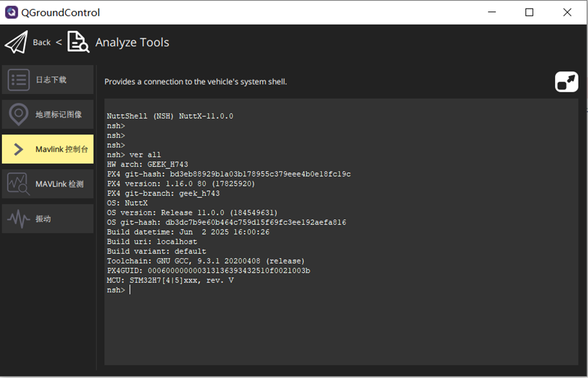Click the chart magnifier icon for MAVLink 检测
This screenshot has width=588, height=378.
click(18, 184)
